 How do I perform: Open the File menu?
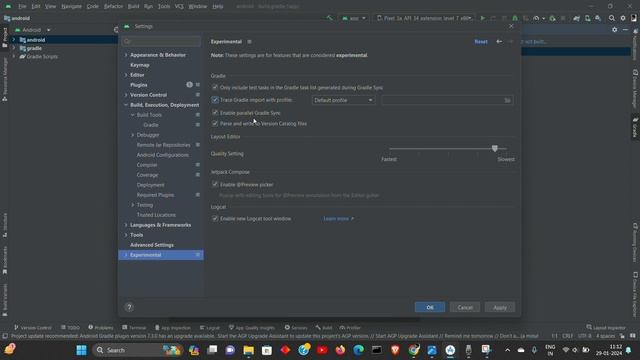click(x=22, y=7)
